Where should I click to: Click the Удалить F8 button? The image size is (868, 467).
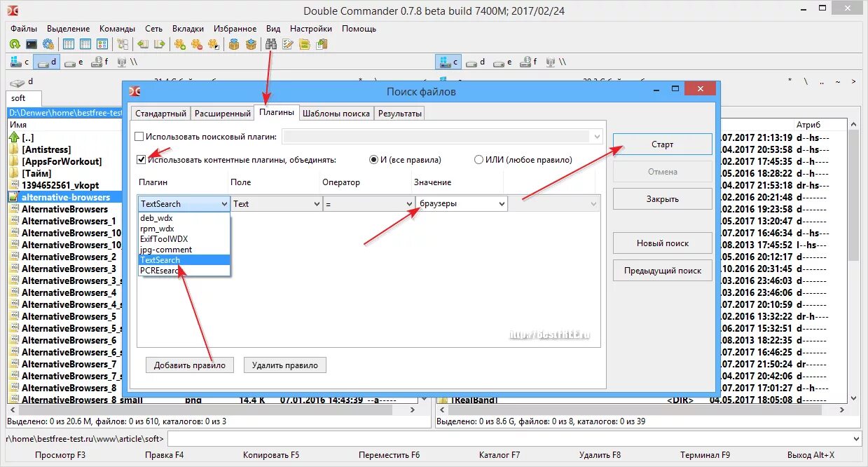coord(600,455)
